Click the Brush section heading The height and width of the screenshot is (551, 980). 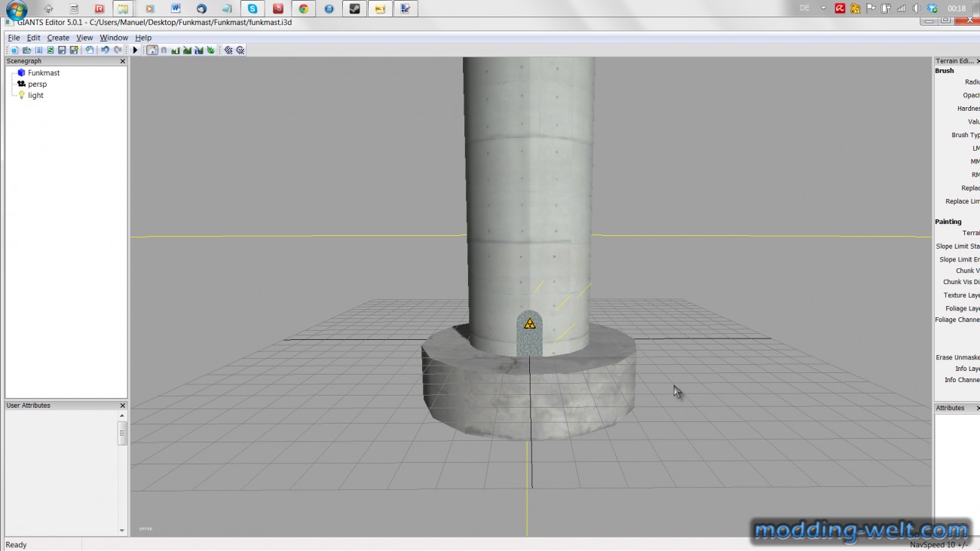(945, 71)
